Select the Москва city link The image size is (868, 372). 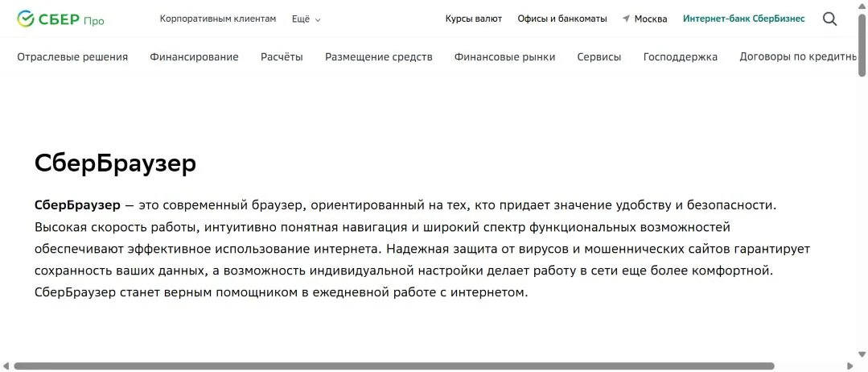[651, 19]
